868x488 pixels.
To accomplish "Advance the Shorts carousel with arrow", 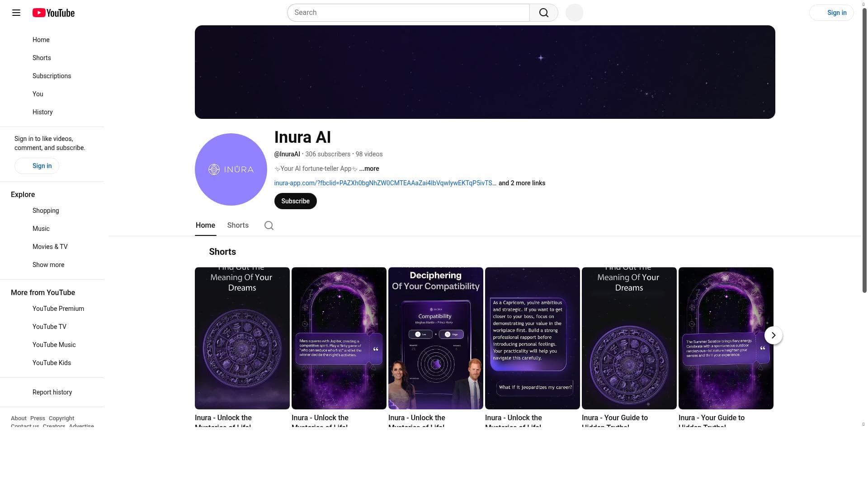I will (774, 335).
